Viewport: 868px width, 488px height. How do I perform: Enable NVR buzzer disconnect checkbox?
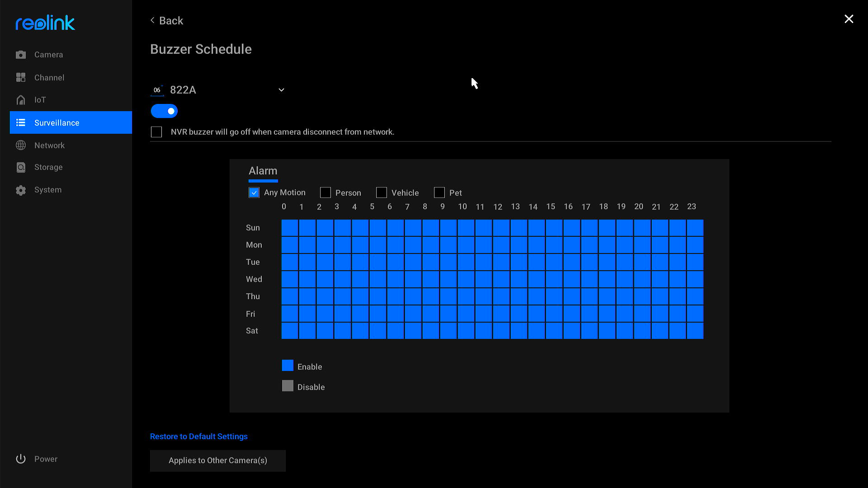pos(156,131)
